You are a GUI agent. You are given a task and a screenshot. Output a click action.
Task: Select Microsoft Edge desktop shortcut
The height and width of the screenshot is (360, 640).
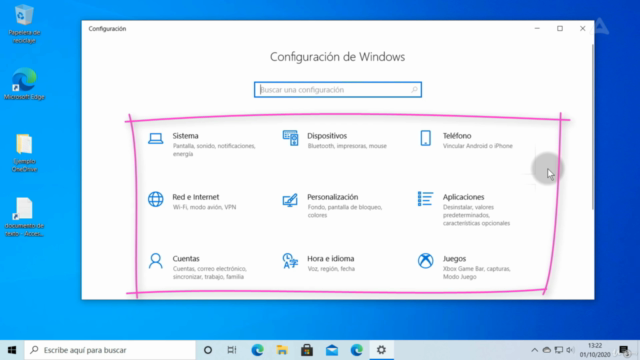[24, 84]
